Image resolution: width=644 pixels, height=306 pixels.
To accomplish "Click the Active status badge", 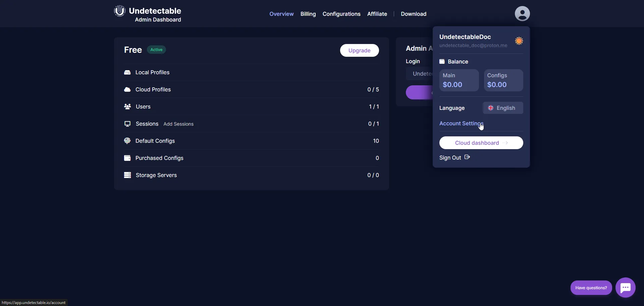I will click(x=156, y=50).
